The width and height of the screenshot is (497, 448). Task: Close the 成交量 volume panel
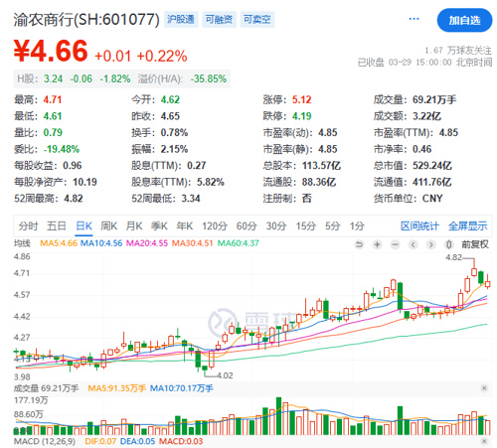click(484, 387)
